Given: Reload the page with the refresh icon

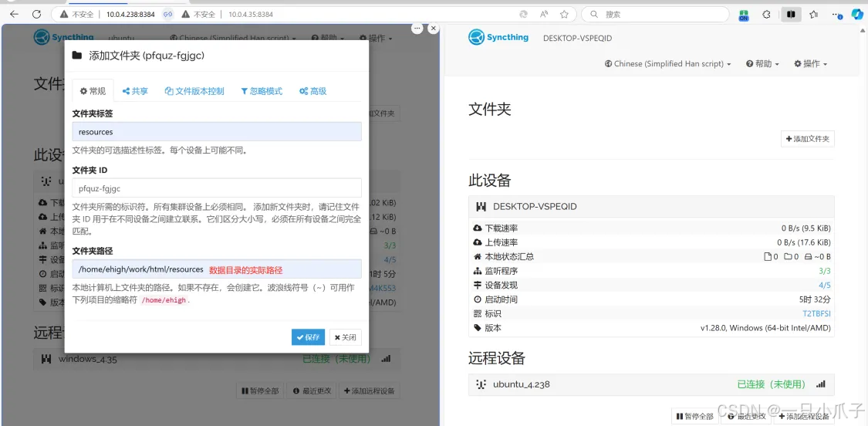Looking at the screenshot, I should click(36, 15).
